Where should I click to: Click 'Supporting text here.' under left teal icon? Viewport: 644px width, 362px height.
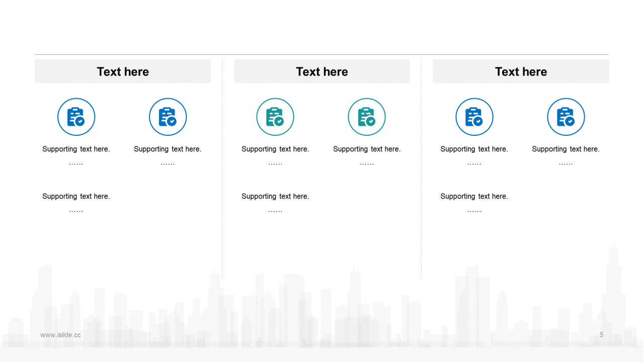(275, 149)
